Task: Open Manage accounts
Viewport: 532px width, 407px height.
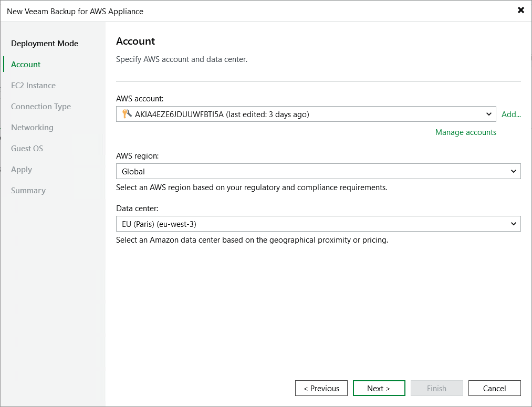Action: pyautogui.click(x=465, y=132)
